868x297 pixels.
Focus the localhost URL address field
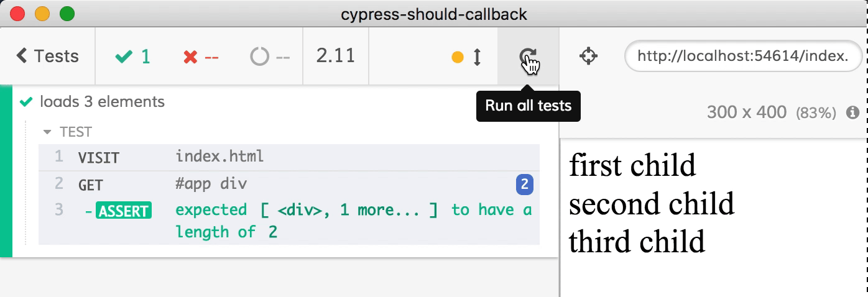[x=743, y=57]
